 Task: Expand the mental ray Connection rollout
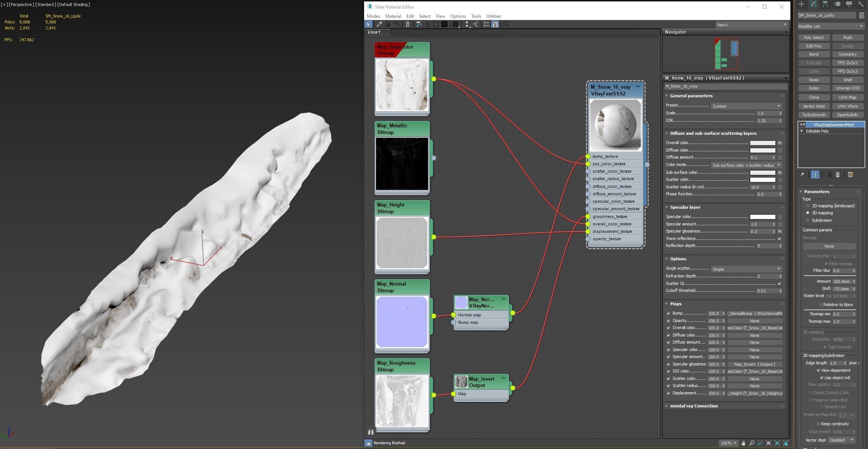(694, 406)
